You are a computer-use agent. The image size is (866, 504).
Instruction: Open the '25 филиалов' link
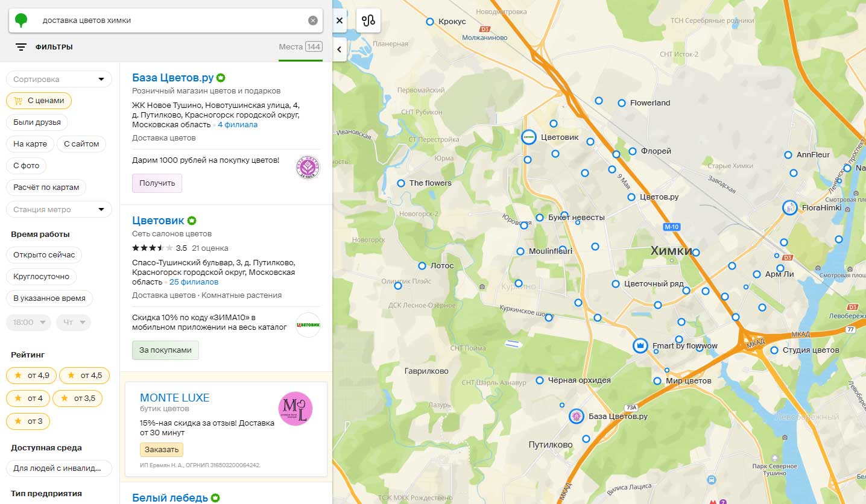194,282
